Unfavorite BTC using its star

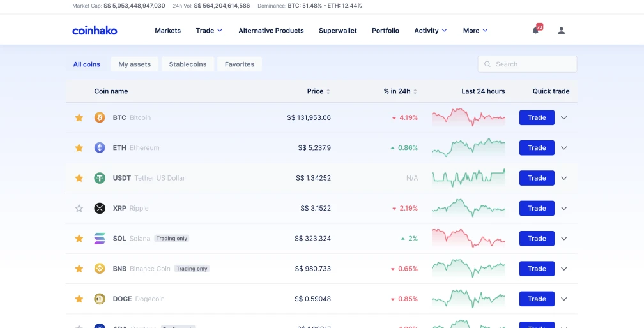click(x=79, y=117)
